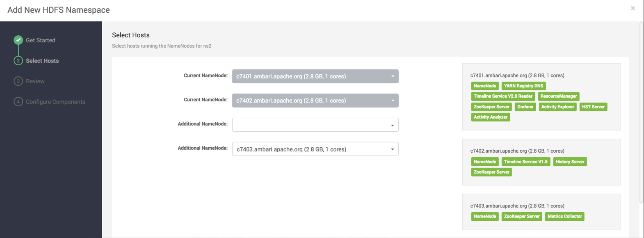Expand the empty Additional NameNode dropdown

[315, 125]
